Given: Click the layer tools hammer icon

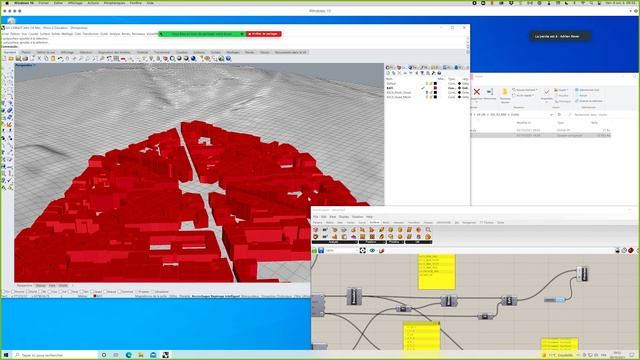Looking at the screenshot, I should click(x=433, y=73).
